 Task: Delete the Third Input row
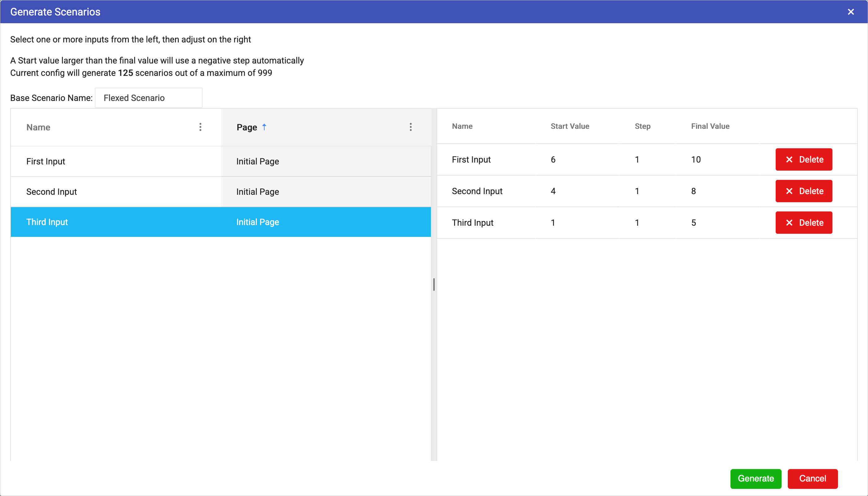(x=804, y=223)
